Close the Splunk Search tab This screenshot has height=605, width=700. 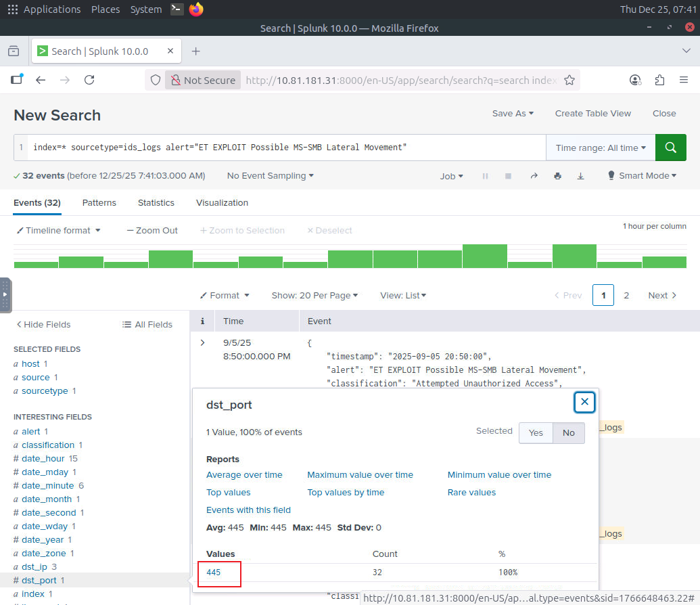[x=170, y=51]
